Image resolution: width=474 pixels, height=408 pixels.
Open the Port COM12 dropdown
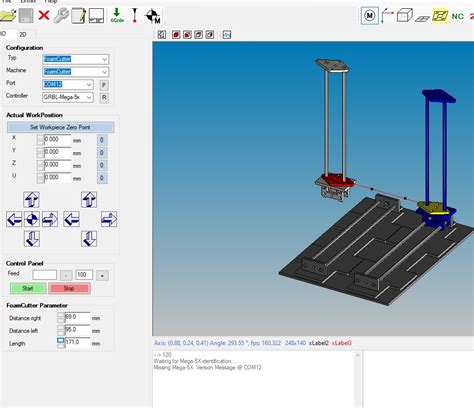68,85
